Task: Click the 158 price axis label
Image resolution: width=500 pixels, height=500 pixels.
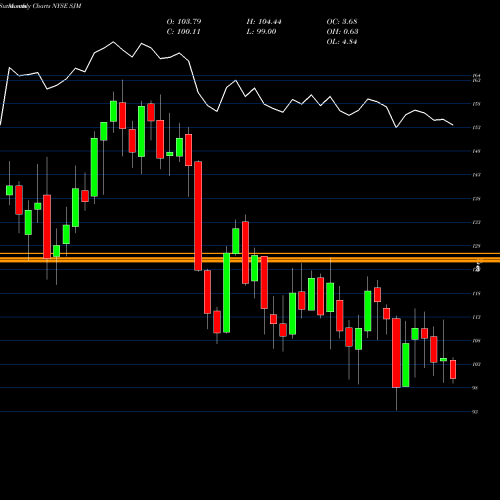Action: 477,104
